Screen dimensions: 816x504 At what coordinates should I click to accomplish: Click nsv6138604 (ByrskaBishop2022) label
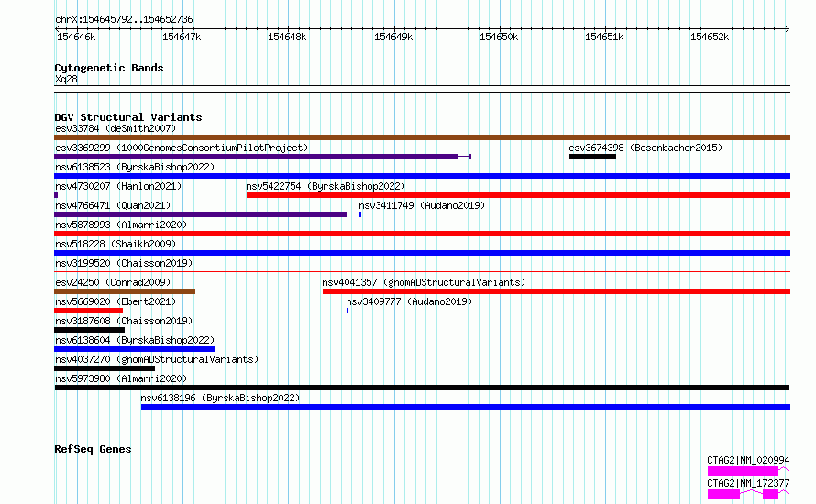pos(135,340)
